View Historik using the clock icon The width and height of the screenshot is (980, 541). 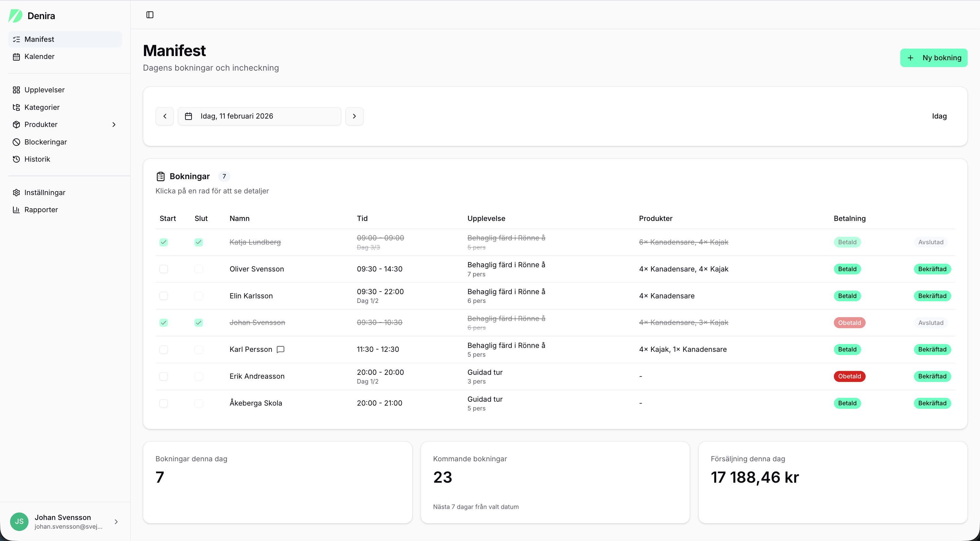[x=16, y=159]
